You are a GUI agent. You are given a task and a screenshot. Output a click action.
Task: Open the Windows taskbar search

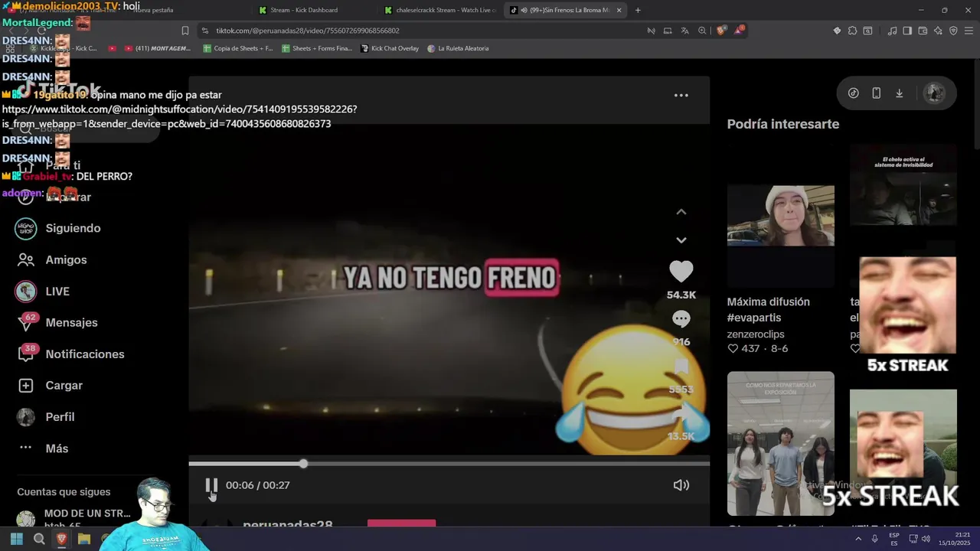39,539
